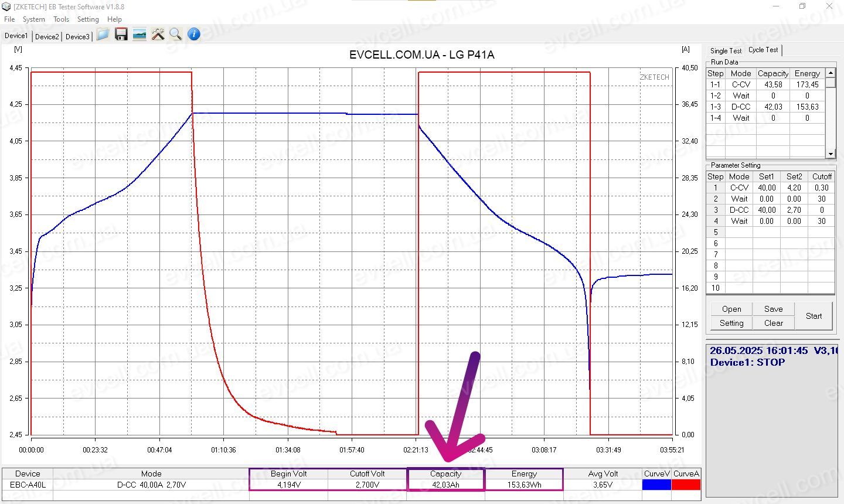Switch to the Single Test tab
844x504 pixels.
click(726, 51)
